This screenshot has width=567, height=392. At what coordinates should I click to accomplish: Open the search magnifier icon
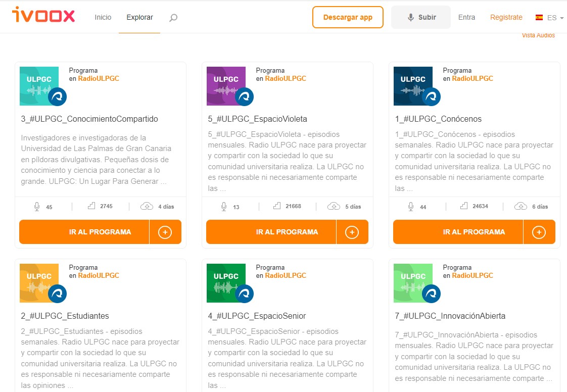(173, 17)
